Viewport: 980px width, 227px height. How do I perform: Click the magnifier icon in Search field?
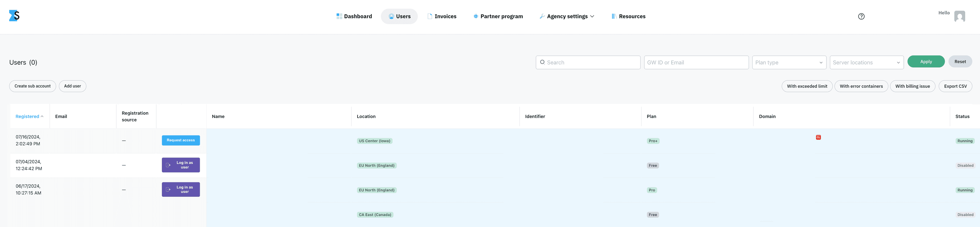[x=542, y=62]
